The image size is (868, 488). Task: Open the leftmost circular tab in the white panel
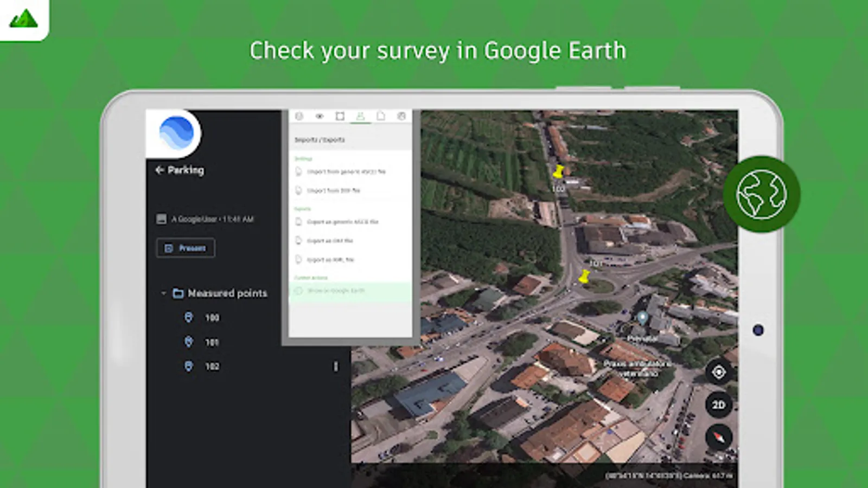point(299,116)
